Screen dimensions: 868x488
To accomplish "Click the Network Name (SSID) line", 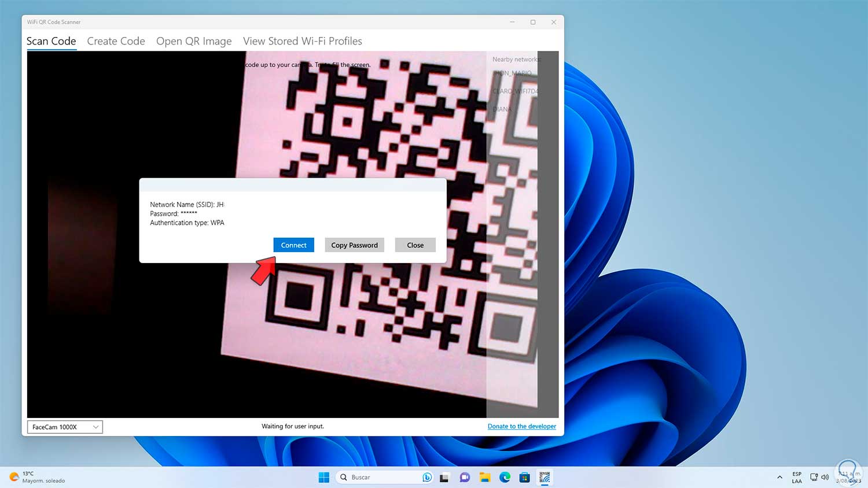I will [187, 205].
